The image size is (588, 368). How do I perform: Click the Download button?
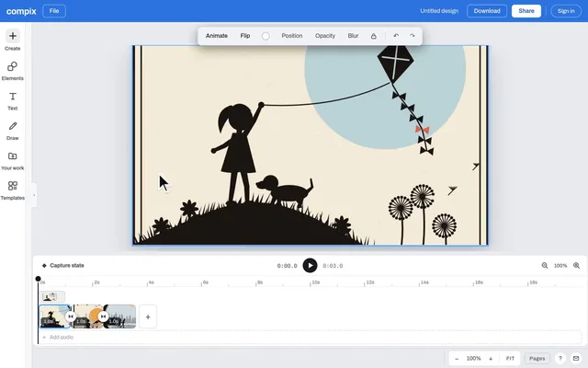click(x=487, y=11)
